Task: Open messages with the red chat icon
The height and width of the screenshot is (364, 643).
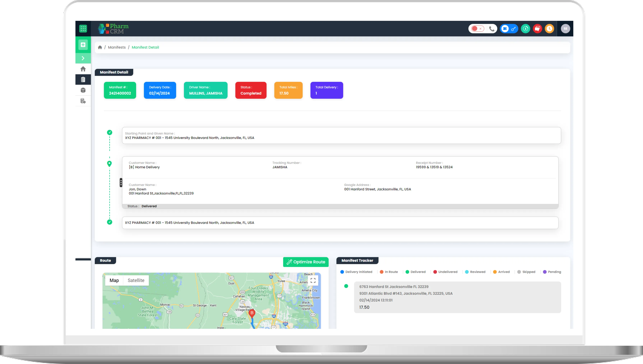Action: point(537,29)
